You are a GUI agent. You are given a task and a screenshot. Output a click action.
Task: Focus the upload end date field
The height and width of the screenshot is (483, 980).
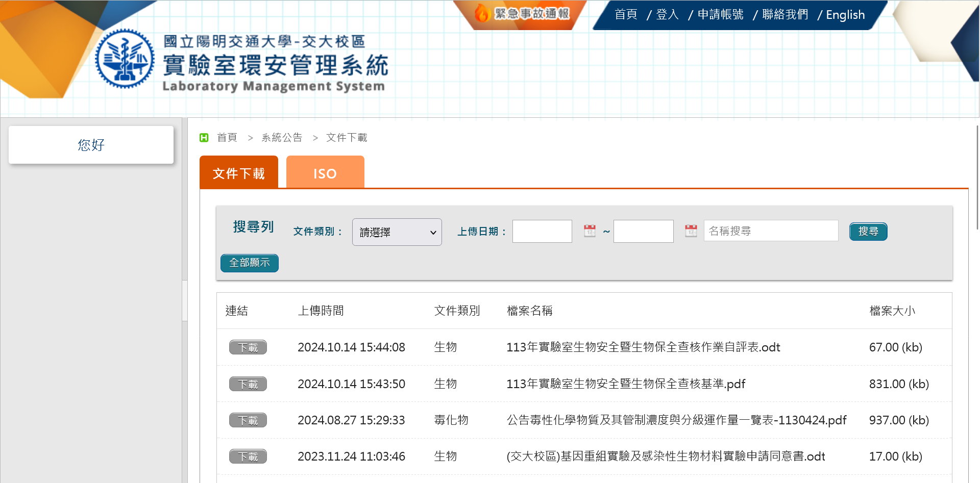coord(643,231)
